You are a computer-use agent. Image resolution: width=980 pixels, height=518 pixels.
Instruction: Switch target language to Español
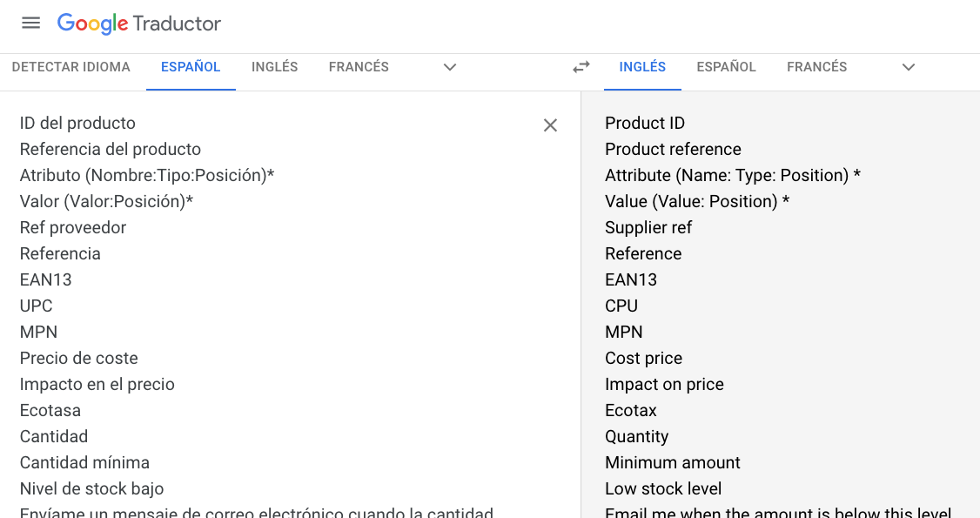tap(726, 67)
